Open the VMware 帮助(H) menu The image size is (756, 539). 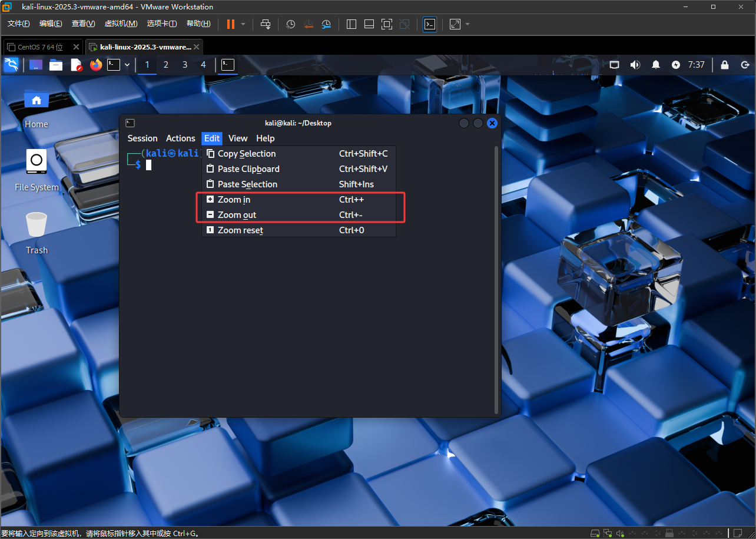click(x=198, y=24)
